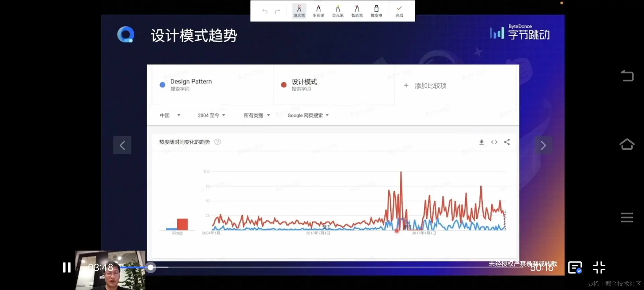This screenshot has width=644, height=290.
Task: Share the interest over time chart
Action: (507, 142)
